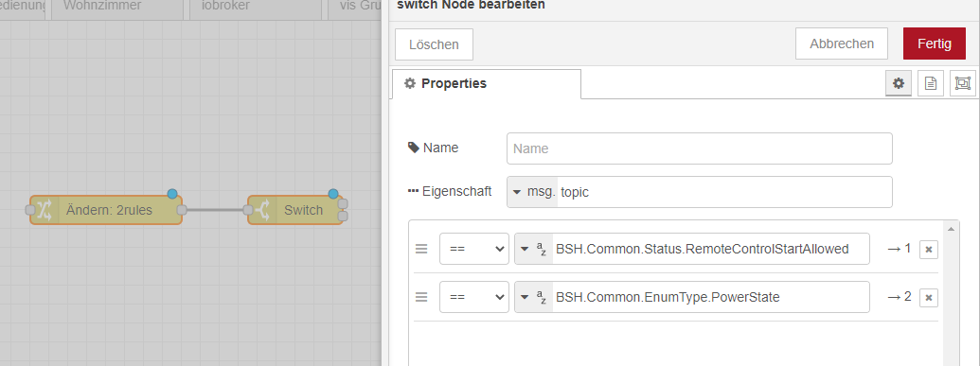Select the Ändern: 2rules node
980x366 pixels.
106,210
